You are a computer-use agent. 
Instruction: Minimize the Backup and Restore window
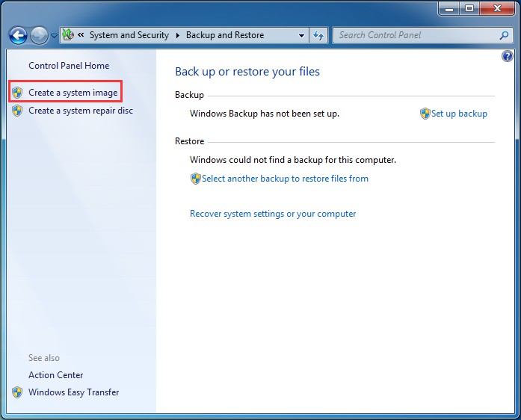coord(449,9)
